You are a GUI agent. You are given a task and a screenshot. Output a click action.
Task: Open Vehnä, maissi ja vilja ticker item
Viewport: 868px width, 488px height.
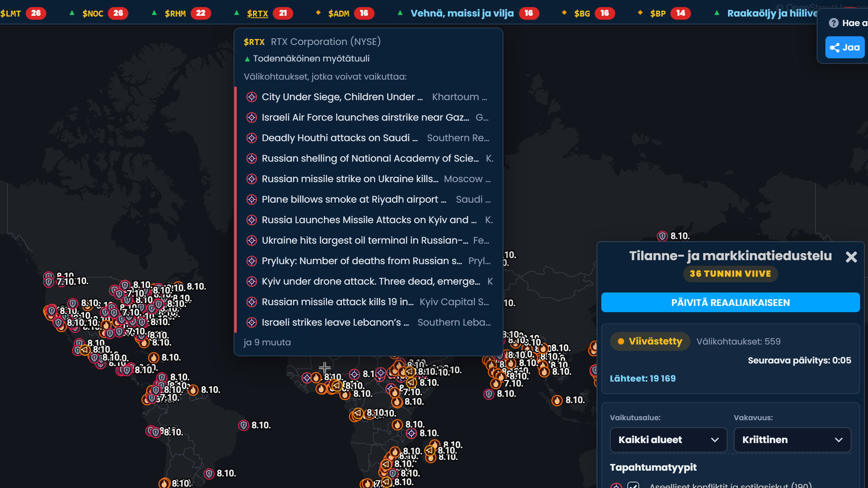[468, 13]
